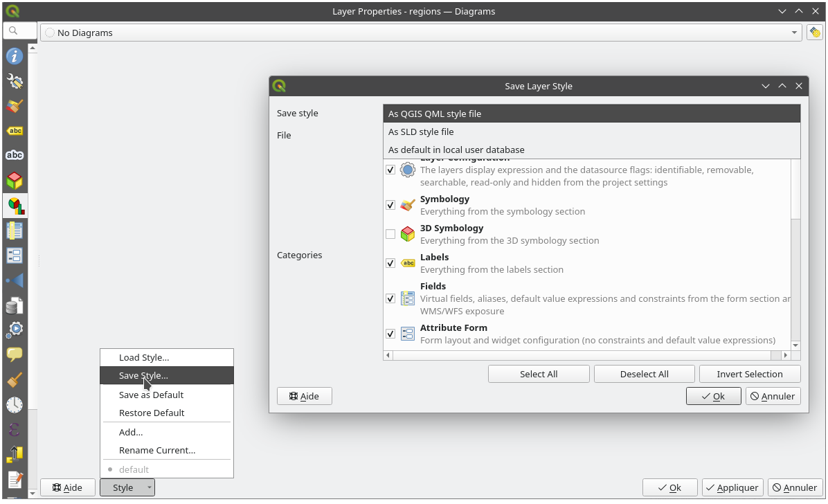
Task: Open the Joins arrow sidebar icon
Action: (15, 280)
